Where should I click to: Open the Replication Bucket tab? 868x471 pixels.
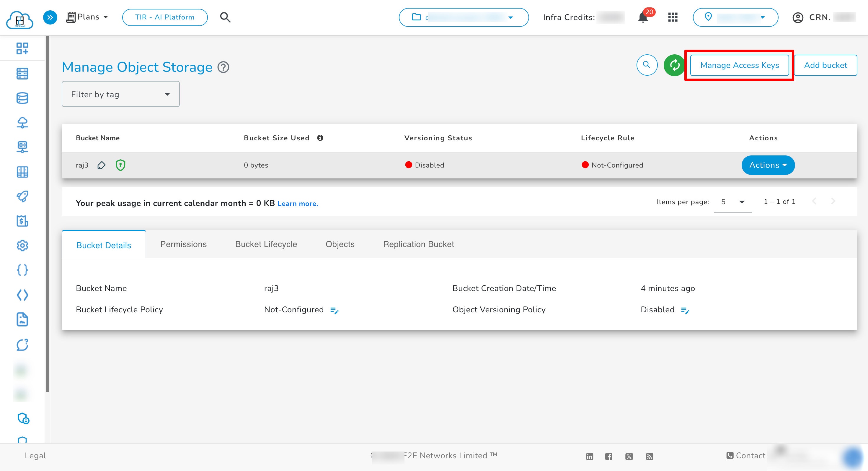tap(419, 244)
